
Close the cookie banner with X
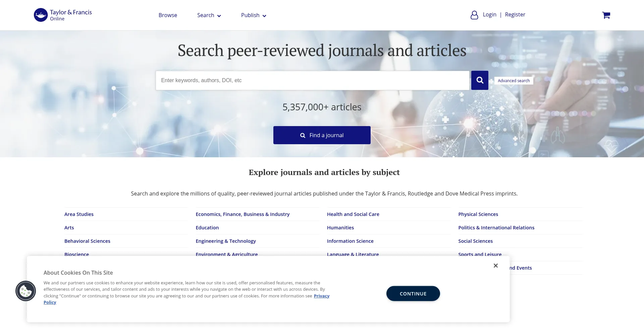coord(495,266)
